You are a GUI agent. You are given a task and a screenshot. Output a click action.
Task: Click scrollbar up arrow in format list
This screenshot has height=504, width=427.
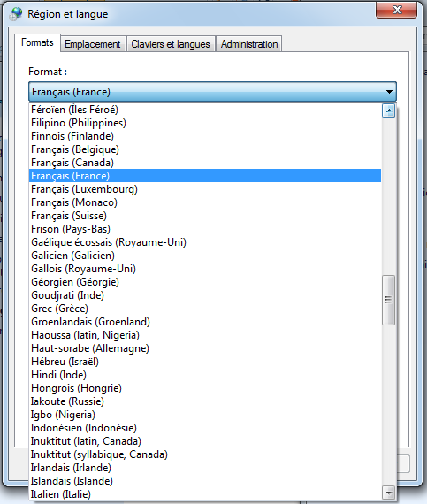(x=389, y=111)
